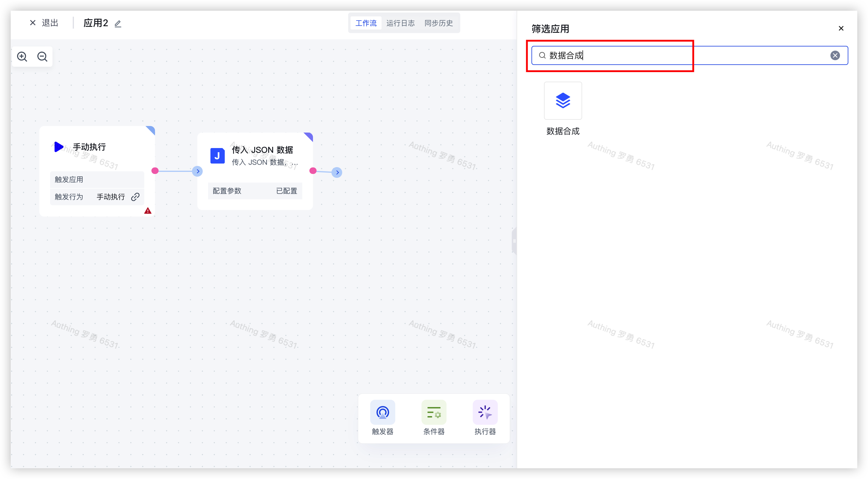Close the 筛选应用 panel
Image resolution: width=868 pixels, height=479 pixels.
[841, 28]
